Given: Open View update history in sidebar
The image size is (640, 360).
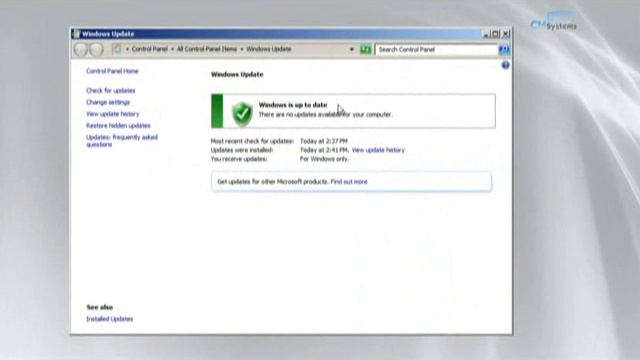Looking at the screenshot, I should [x=113, y=114].
